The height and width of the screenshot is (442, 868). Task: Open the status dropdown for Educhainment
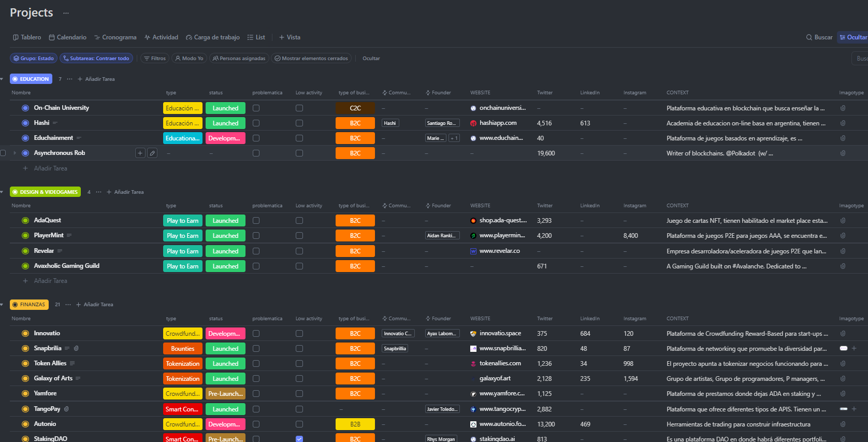coord(225,138)
